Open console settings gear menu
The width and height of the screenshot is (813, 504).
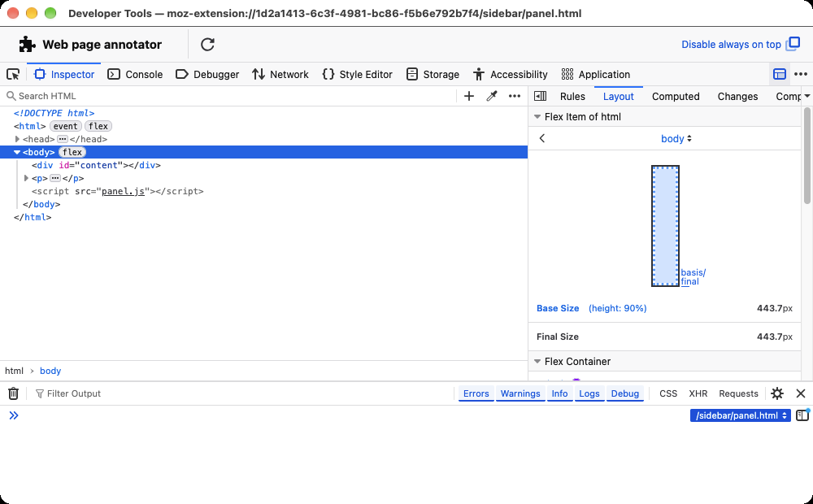tap(776, 393)
